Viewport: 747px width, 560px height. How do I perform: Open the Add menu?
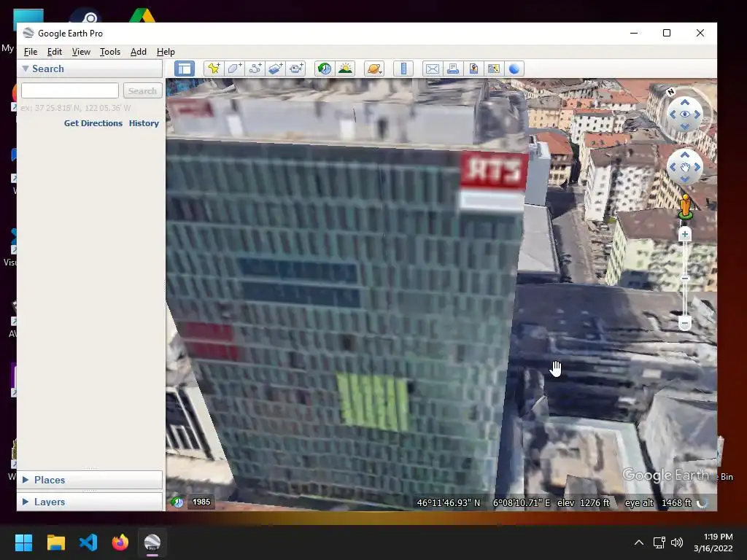(138, 52)
